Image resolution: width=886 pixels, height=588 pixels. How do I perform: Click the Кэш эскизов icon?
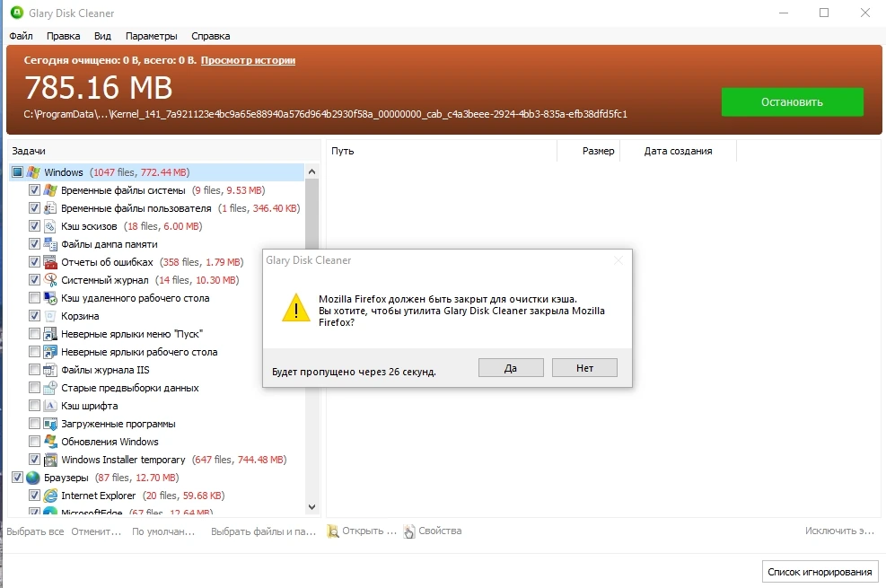tap(50, 226)
